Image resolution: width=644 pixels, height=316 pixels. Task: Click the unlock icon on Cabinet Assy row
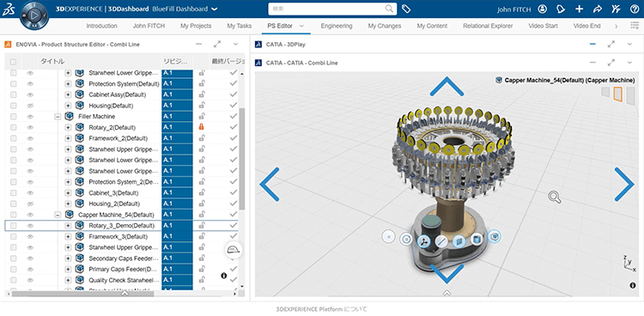tap(201, 94)
